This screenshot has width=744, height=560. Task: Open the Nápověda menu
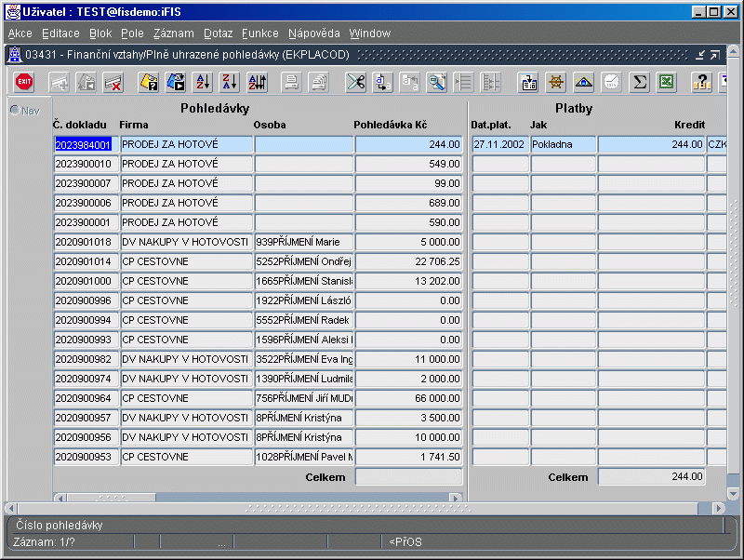tap(314, 33)
